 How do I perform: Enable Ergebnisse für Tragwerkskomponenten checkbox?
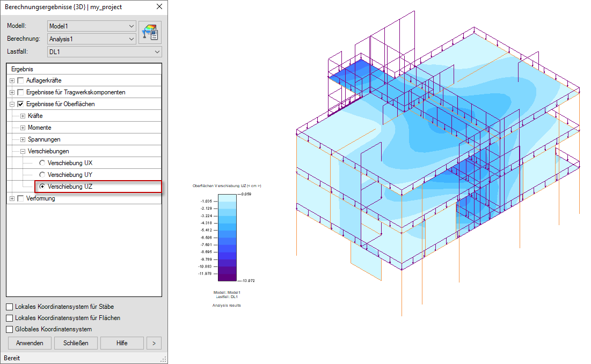21,92
